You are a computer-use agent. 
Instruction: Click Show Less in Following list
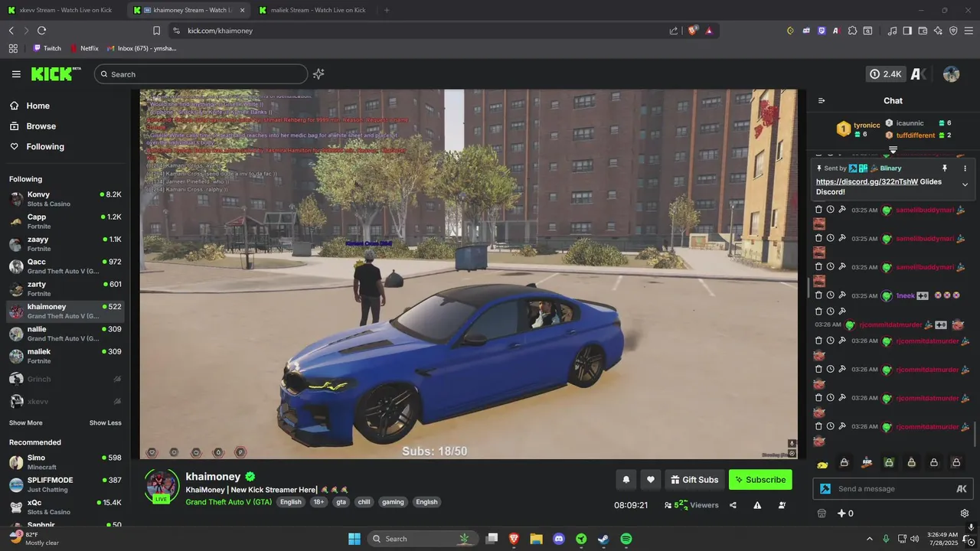coord(105,422)
